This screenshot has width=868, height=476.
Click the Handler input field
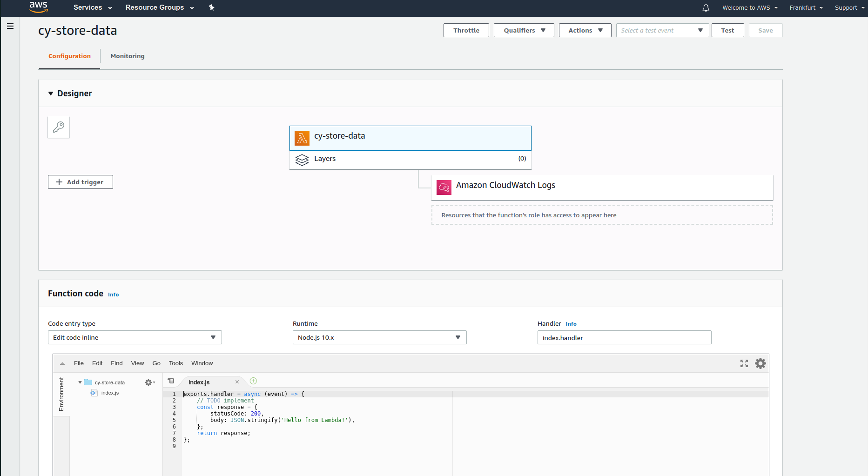[x=624, y=337]
